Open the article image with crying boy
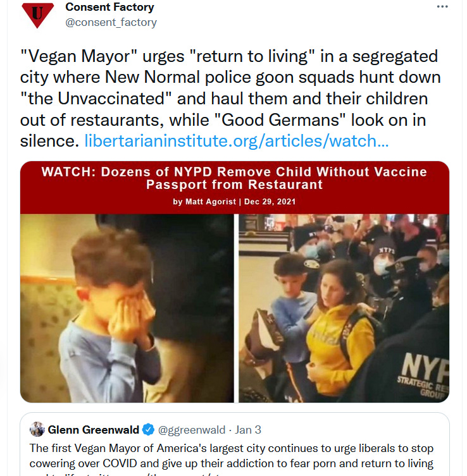This screenshot has width=467, height=476. tap(127, 308)
